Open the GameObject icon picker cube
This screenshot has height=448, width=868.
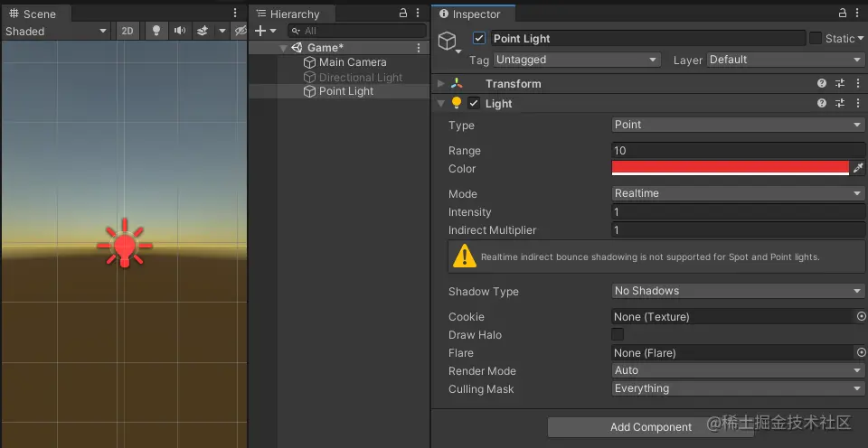(448, 41)
